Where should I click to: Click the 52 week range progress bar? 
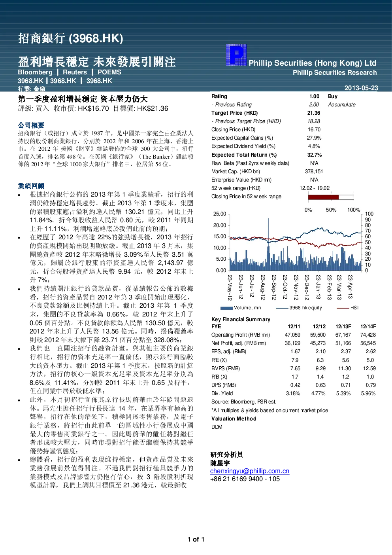(x=331, y=197)
